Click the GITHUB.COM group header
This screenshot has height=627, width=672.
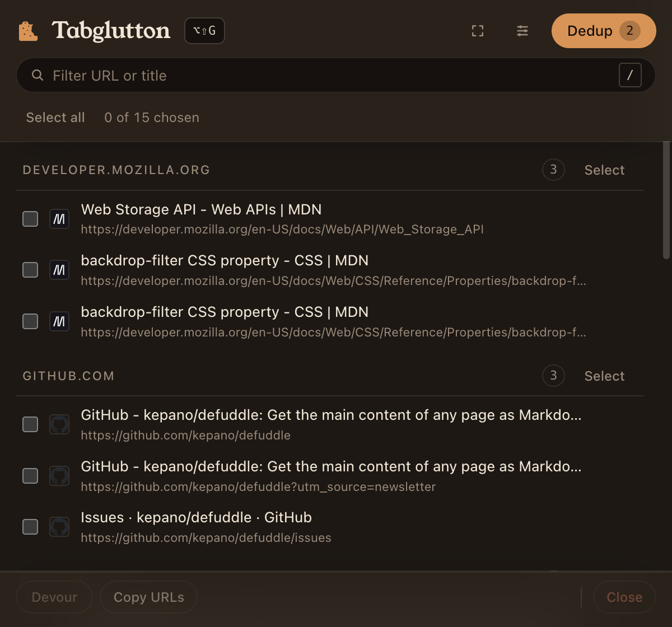coord(68,376)
